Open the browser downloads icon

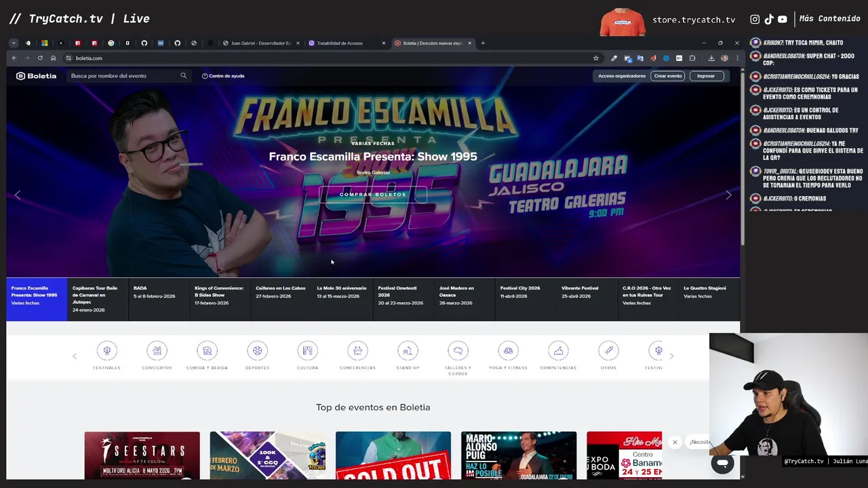click(x=711, y=58)
